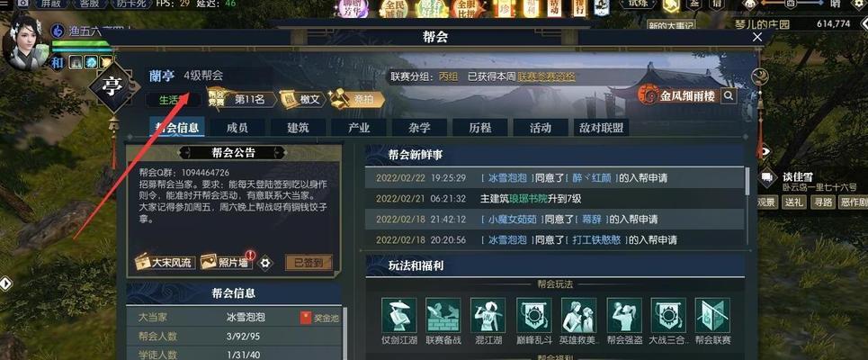Click the 奖金池 prize pool button
The width and height of the screenshot is (868, 360).
320,318
